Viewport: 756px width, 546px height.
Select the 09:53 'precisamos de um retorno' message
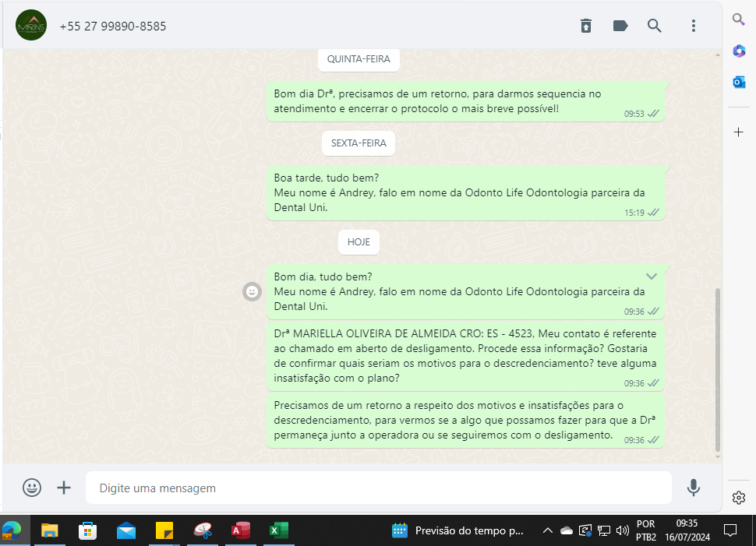coord(466,102)
